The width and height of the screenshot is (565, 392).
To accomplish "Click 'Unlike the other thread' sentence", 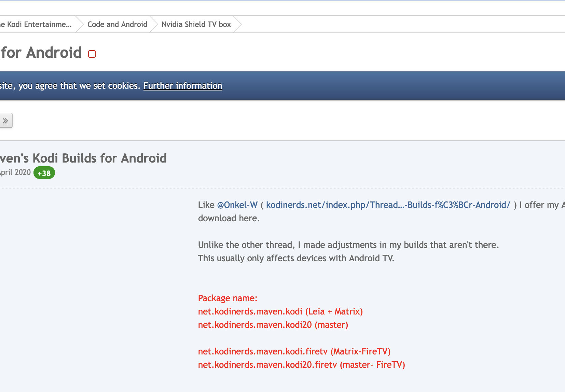I will tap(348, 245).
